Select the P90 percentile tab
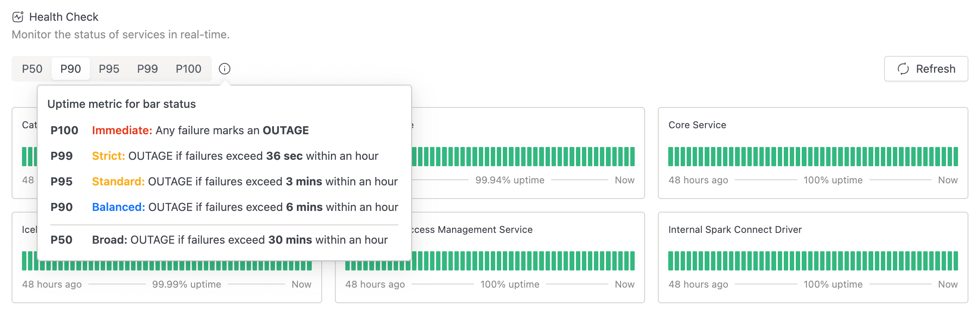This screenshot has width=980, height=310. pyautogui.click(x=71, y=69)
